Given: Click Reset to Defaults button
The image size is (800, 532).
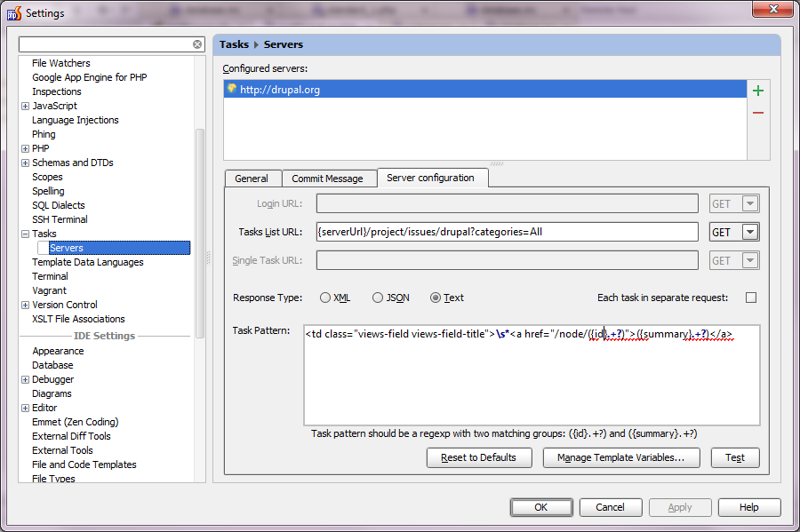Looking at the screenshot, I should (479, 457).
